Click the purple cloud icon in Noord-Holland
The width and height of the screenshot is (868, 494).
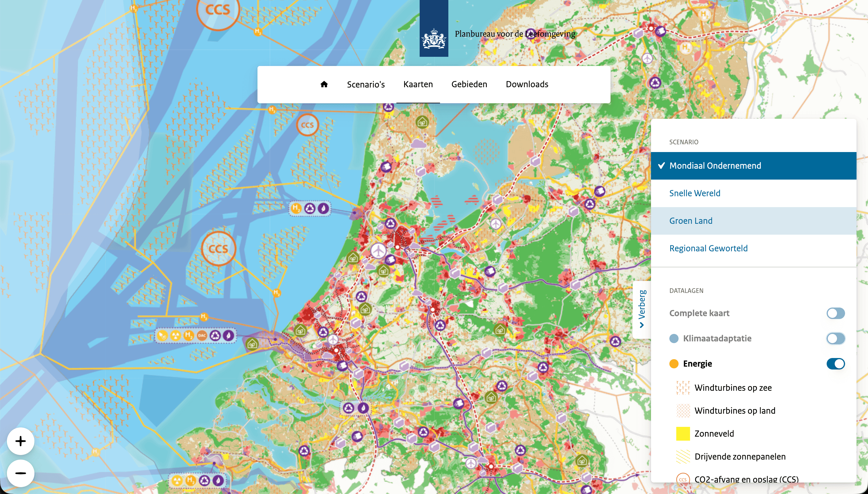pos(418,143)
